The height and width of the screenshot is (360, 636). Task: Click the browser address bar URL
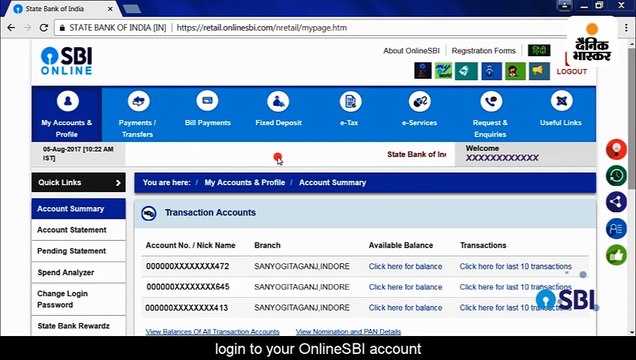[262, 28]
